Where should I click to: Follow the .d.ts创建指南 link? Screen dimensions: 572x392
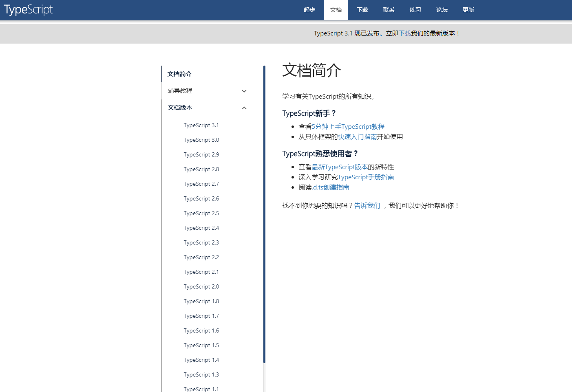331,187
